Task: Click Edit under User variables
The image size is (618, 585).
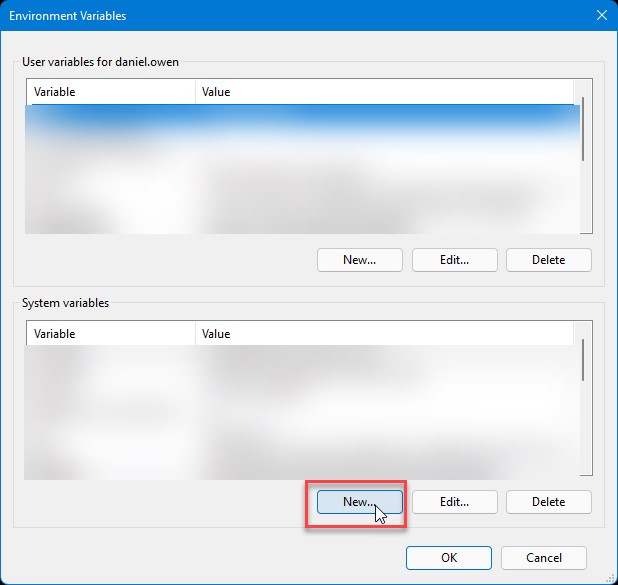Action: pos(454,260)
